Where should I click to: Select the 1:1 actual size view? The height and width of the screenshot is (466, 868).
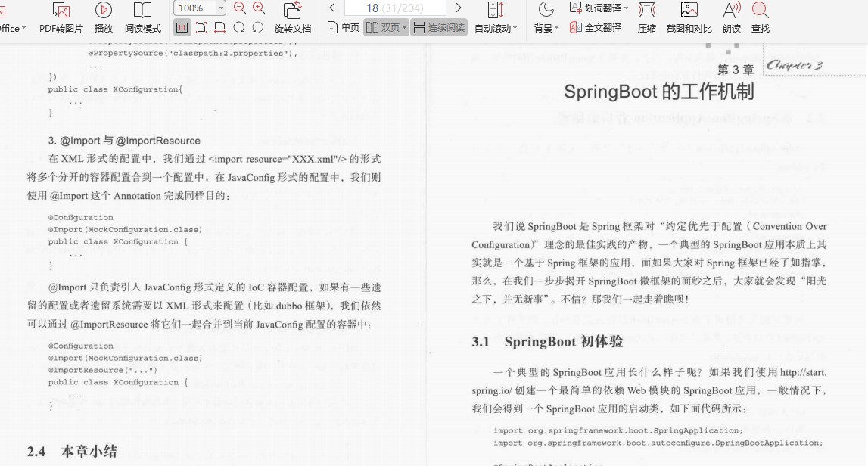pos(182,27)
